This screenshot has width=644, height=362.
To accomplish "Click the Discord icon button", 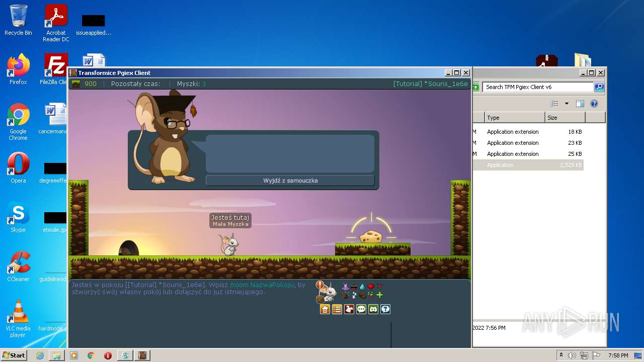I will (x=373, y=309).
